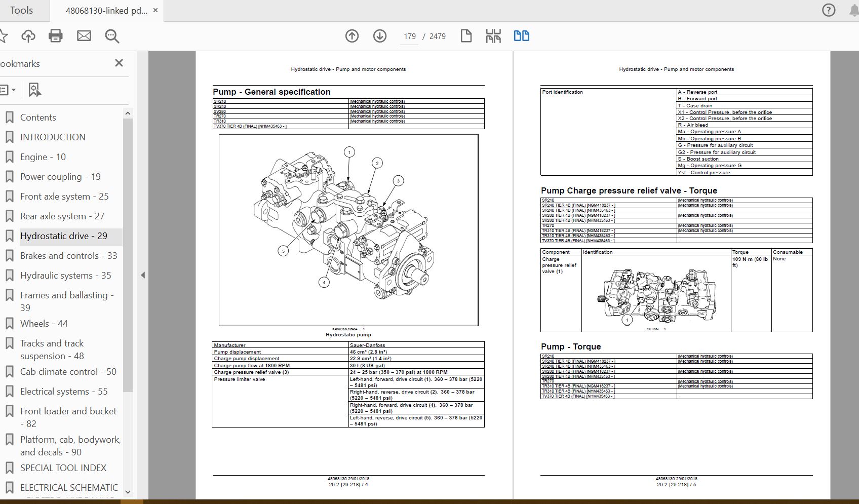Toggle two-page view mode
This screenshot has height=504, width=859.
tap(521, 36)
